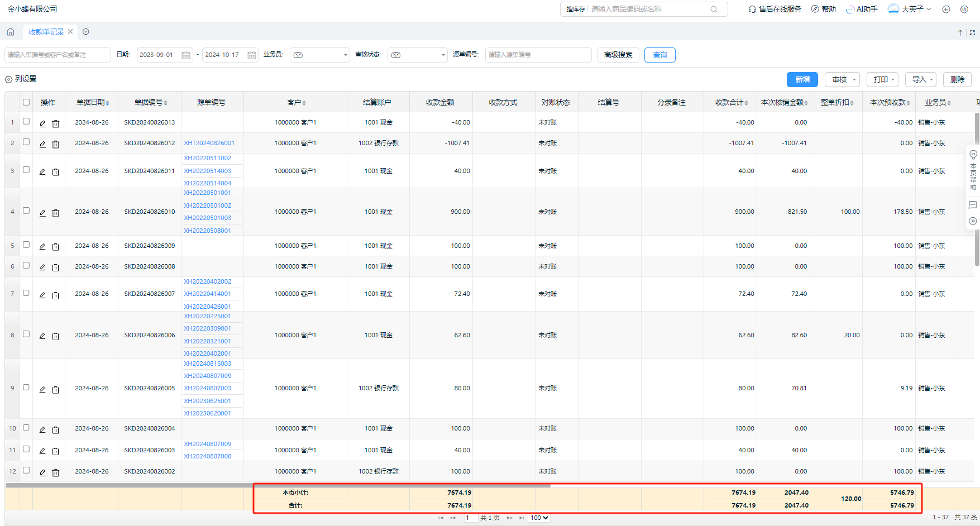Toggle fullscreen expand icon

tap(972, 33)
